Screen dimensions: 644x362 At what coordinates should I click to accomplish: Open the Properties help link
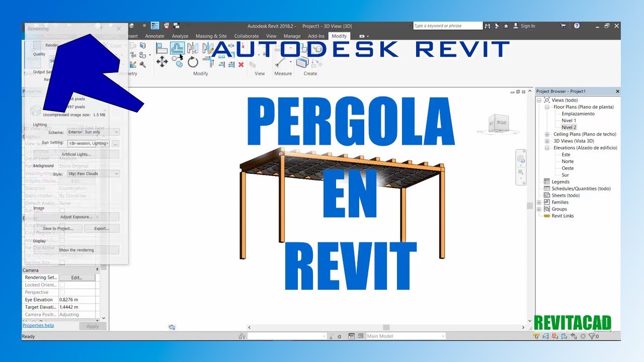click(38, 325)
